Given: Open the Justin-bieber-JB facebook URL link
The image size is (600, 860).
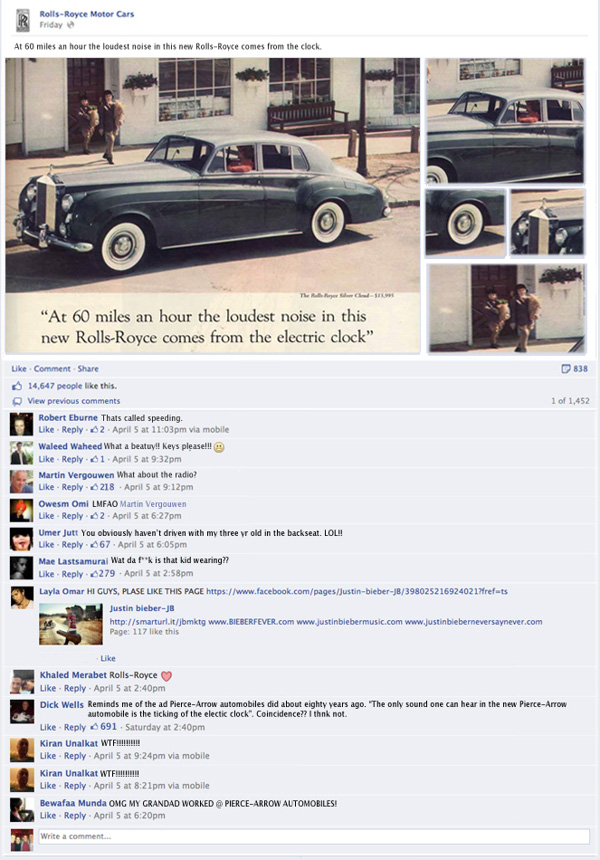Looking at the screenshot, I should tap(356, 591).
